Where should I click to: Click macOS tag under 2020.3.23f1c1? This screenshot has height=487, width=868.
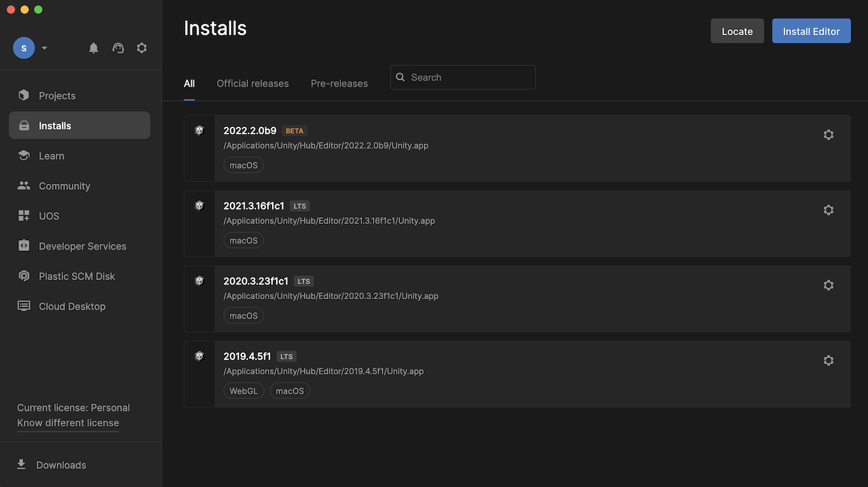243,315
